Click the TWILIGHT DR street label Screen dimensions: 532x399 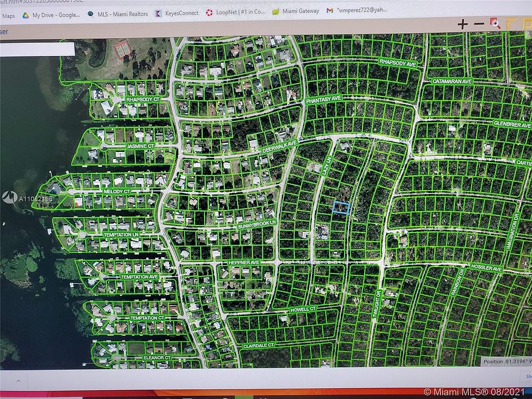pos(377,304)
